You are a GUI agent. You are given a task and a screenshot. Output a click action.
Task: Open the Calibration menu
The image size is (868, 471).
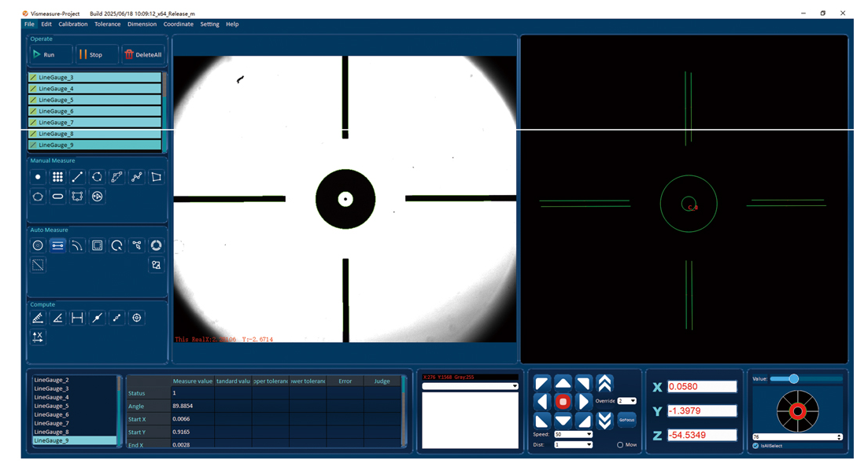coord(73,24)
